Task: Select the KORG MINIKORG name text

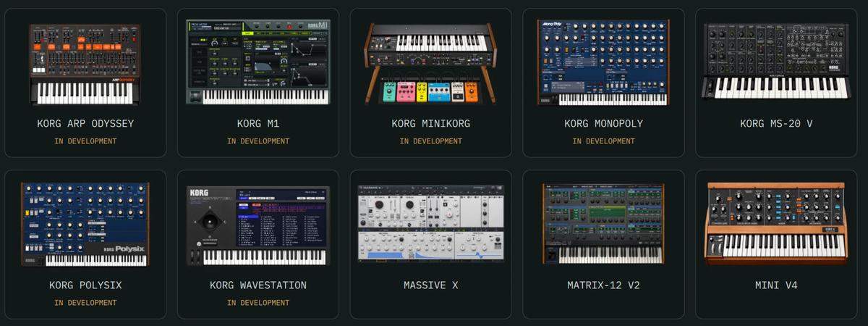Action: point(430,124)
